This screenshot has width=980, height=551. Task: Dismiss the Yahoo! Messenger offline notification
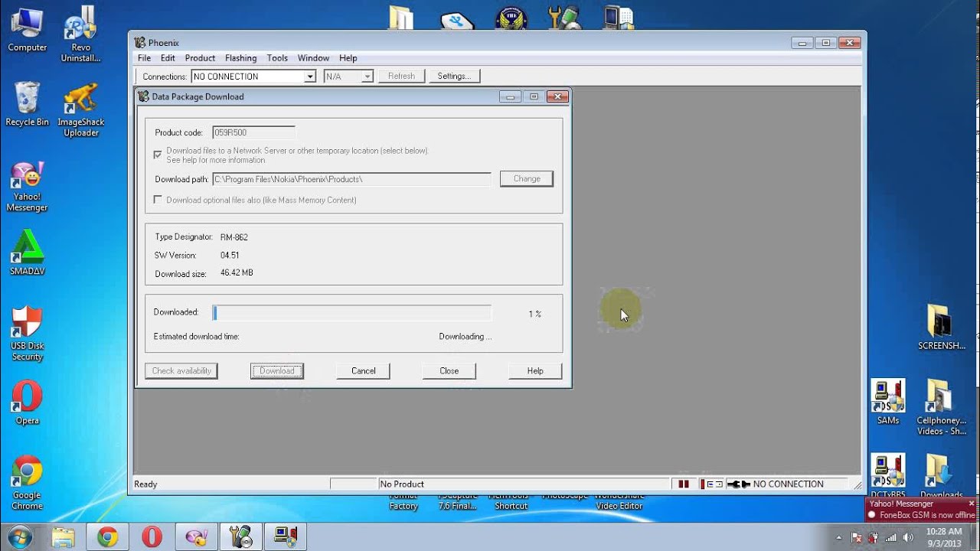972,504
